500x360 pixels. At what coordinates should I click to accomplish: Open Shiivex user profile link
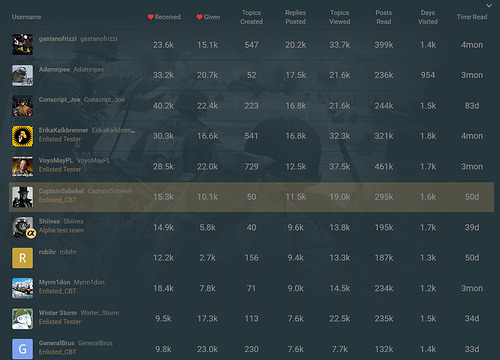[49, 221]
